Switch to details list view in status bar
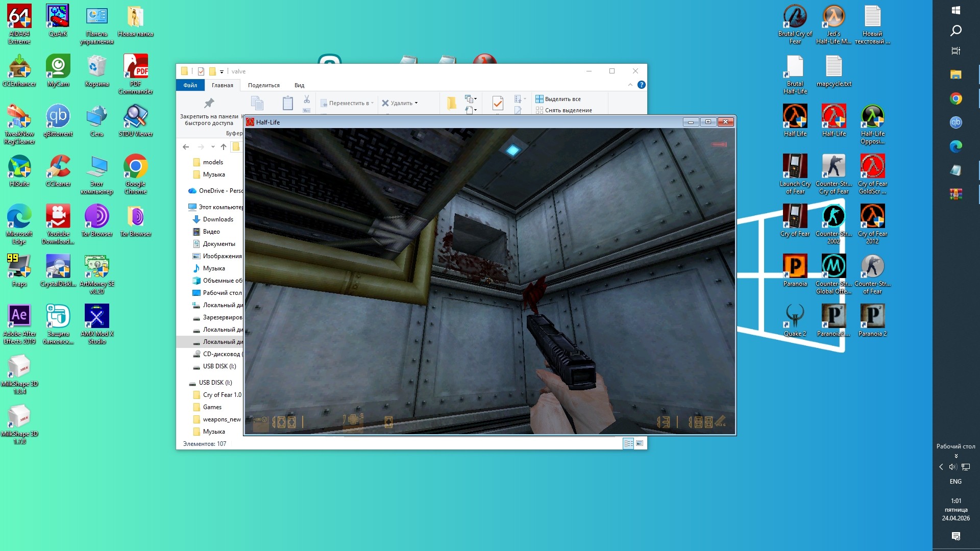980x551 pixels. pos(628,443)
